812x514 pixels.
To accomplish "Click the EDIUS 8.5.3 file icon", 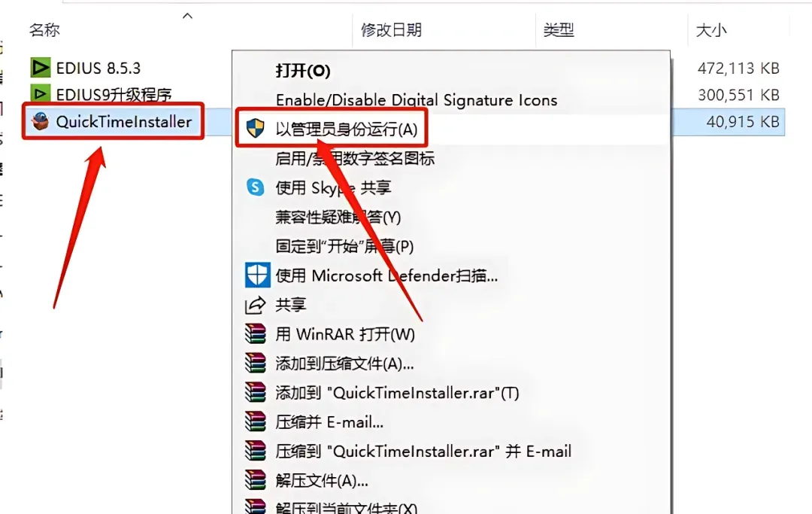I will 41,68.
